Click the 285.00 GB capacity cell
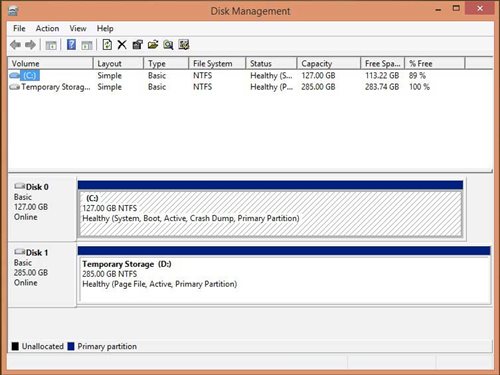The height and width of the screenshot is (375, 500). 318,87
